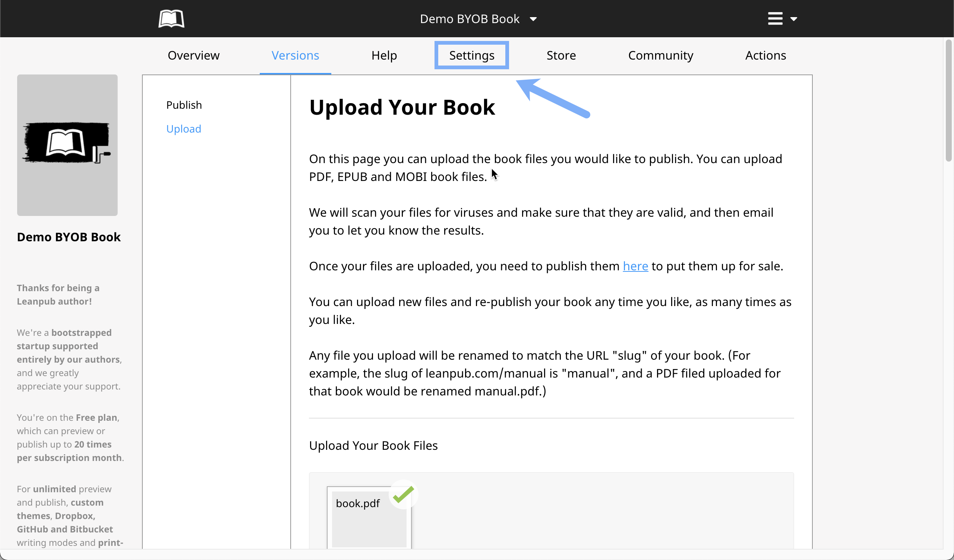The height and width of the screenshot is (560, 954).
Task: Follow the "here" publish link
Action: pyautogui.click(x=635, y=266)
